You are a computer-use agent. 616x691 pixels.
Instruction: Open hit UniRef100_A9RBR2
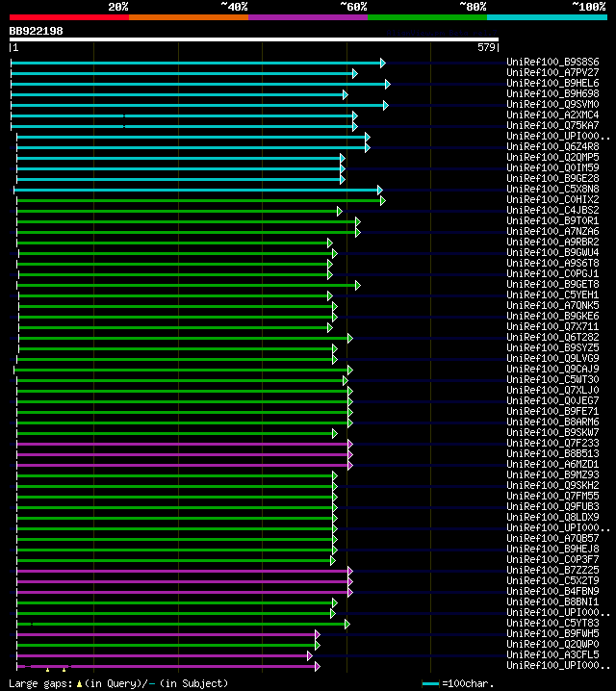click(552, 242)
